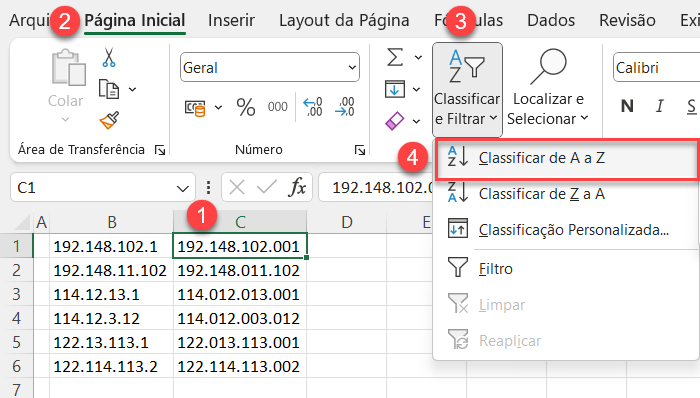Select column C header
Viewport: 700px width, 398px height.
click(240, 222)
